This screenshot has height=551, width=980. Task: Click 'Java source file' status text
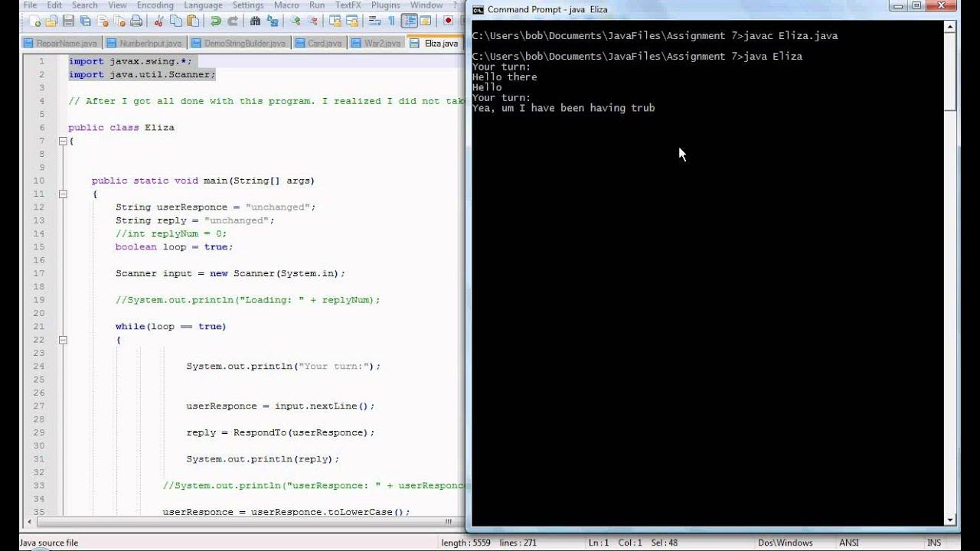point(49,543)
